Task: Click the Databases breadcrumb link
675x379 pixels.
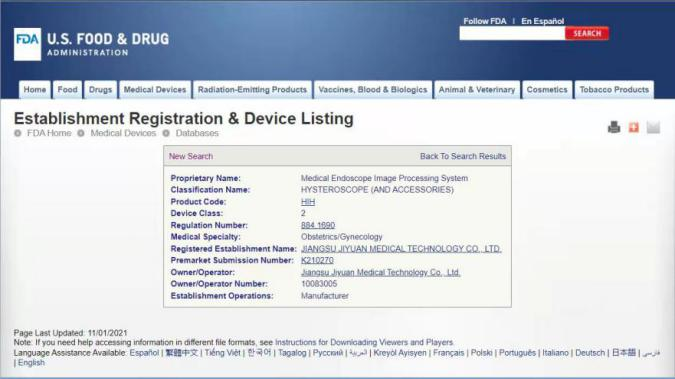Action: [197, 133]
